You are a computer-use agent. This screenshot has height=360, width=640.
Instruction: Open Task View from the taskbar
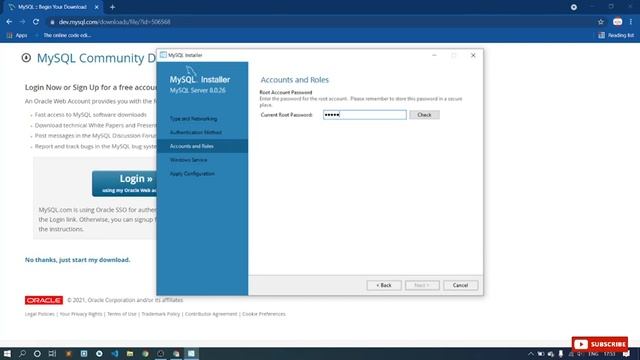pos(52,353)
